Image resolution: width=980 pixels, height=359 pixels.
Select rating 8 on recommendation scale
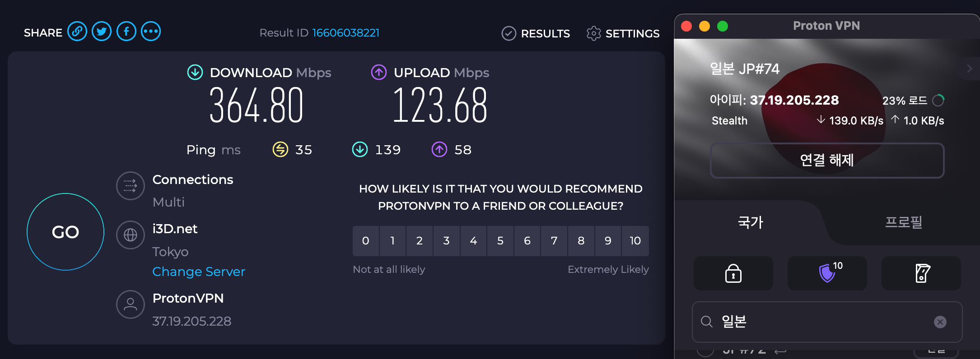[581, 241]
